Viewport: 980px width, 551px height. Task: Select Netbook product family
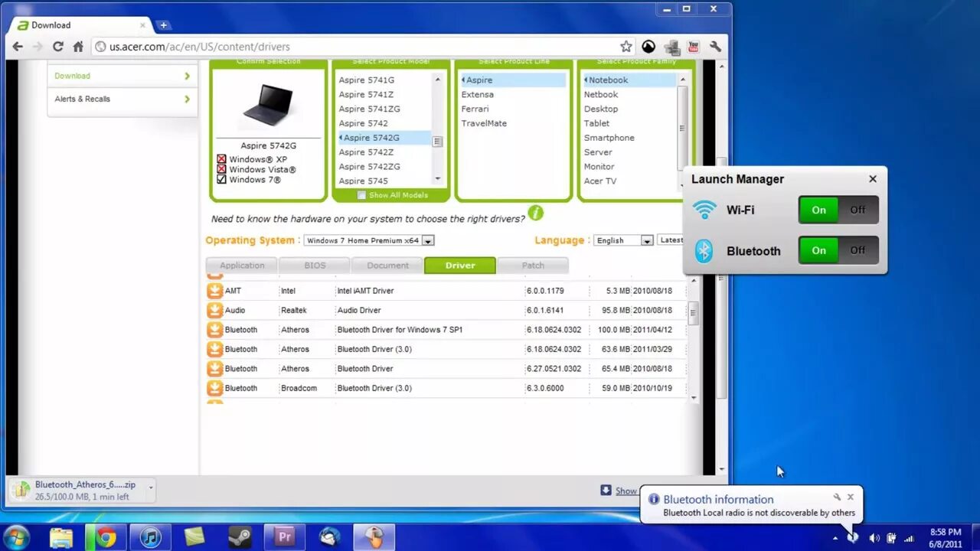click(601, 94)
